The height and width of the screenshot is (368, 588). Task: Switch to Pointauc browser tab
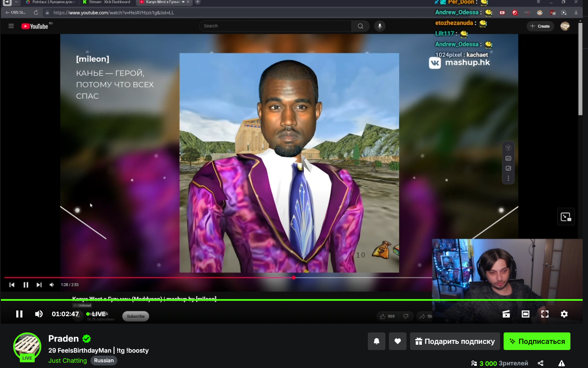51,2
